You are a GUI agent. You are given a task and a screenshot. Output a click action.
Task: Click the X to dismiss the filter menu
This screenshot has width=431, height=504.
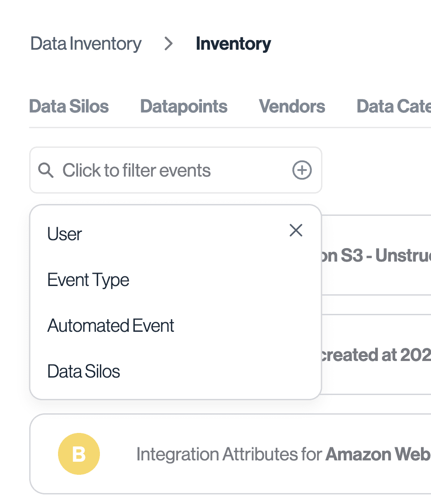pyautogui.click(x=296, y=230)
